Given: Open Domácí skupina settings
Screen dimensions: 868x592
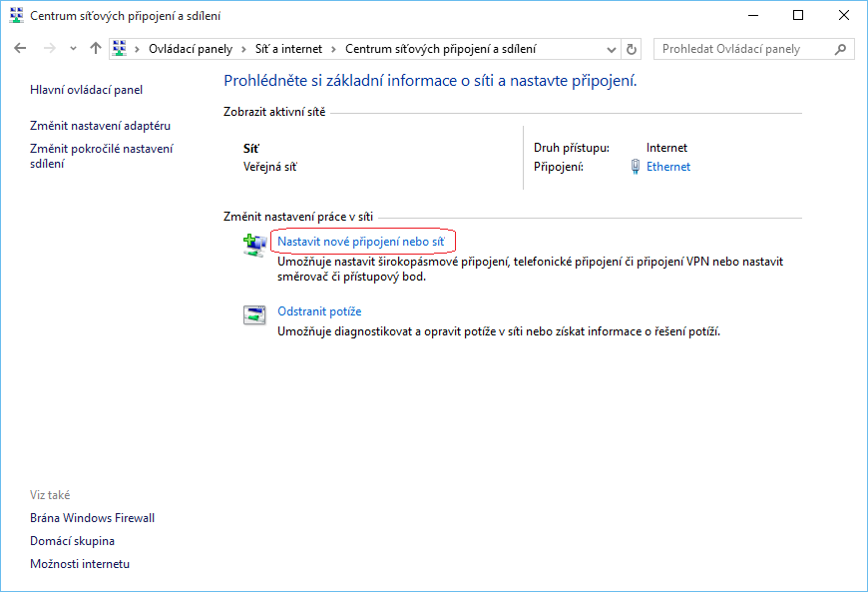Looking at the screenshot, I should [x=71, y=540].
